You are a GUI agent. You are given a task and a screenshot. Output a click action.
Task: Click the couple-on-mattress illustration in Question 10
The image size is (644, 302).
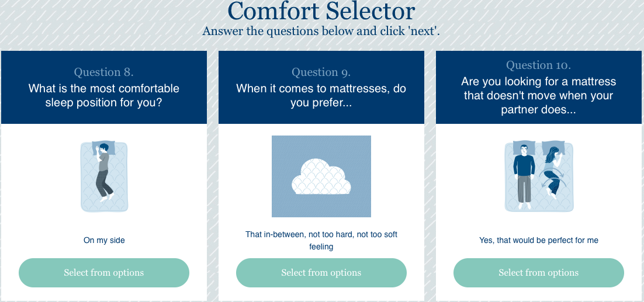click(538, 176)
